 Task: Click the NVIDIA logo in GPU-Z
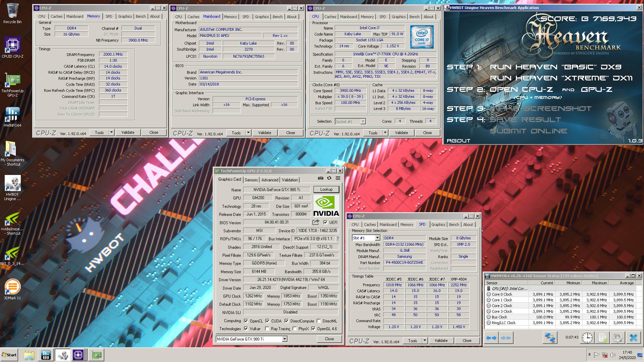326,206
